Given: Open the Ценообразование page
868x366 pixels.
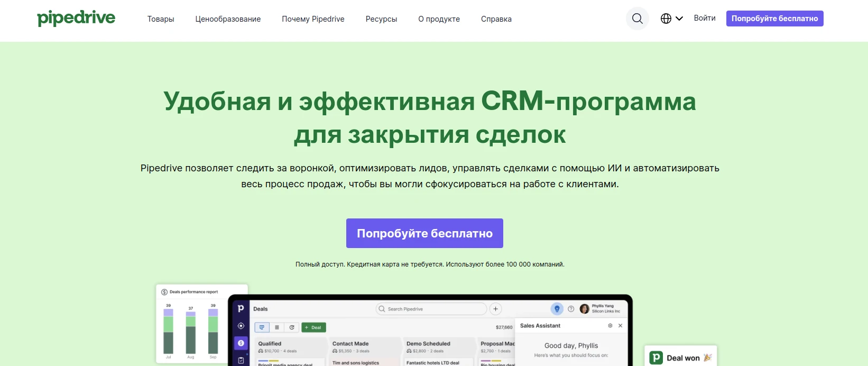Looking at the screenshot, I should (228, 19).
